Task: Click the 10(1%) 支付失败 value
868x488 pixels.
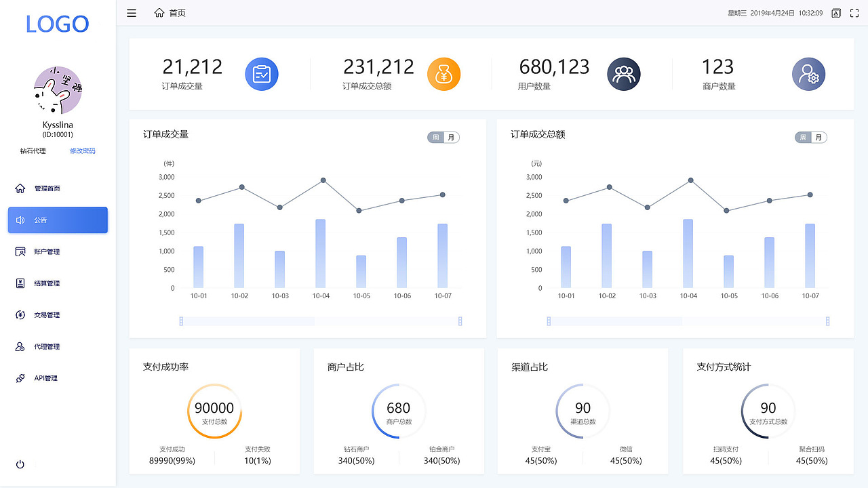Action: (258, 461)
